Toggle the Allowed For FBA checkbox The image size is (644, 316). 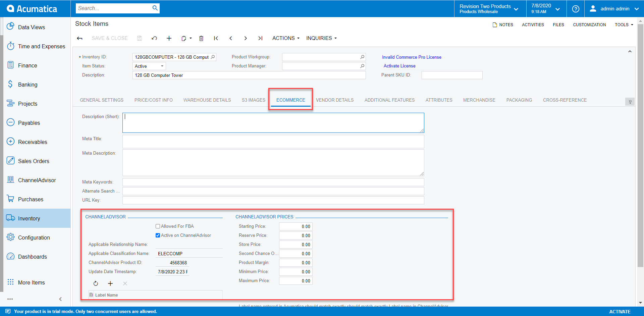point(158,226)
